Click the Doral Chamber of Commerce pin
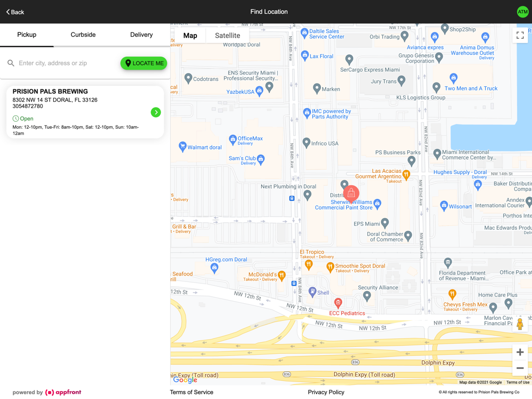The height and width of the screenshot is (399, 532). tap(408, 236)
